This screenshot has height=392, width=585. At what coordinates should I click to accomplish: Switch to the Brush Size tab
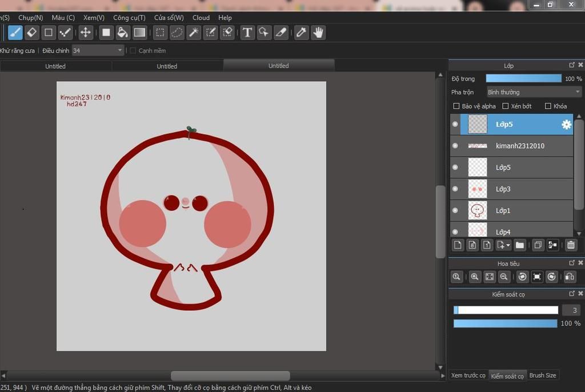(x=543, y=375)
